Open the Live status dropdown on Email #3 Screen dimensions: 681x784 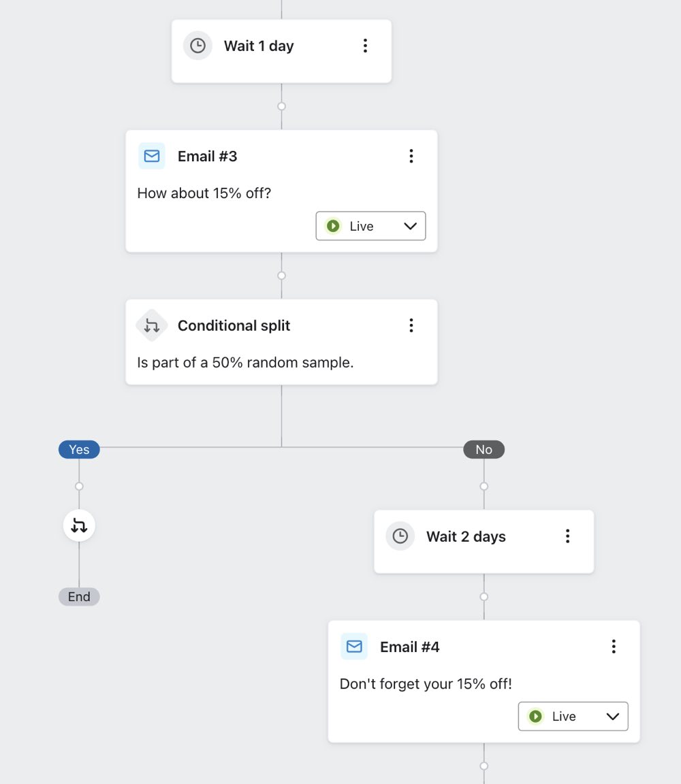coord(409,226)
